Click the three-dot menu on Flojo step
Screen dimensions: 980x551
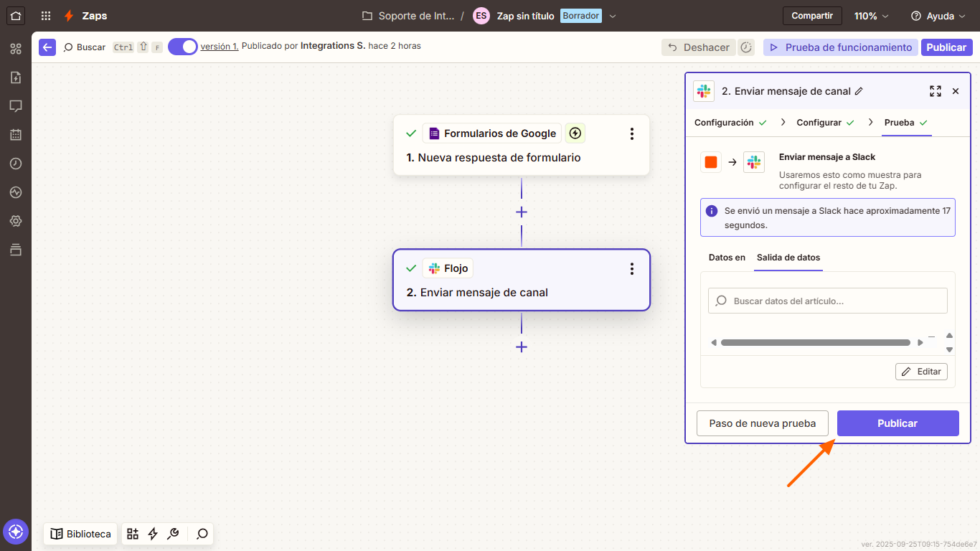coord(631,268)
